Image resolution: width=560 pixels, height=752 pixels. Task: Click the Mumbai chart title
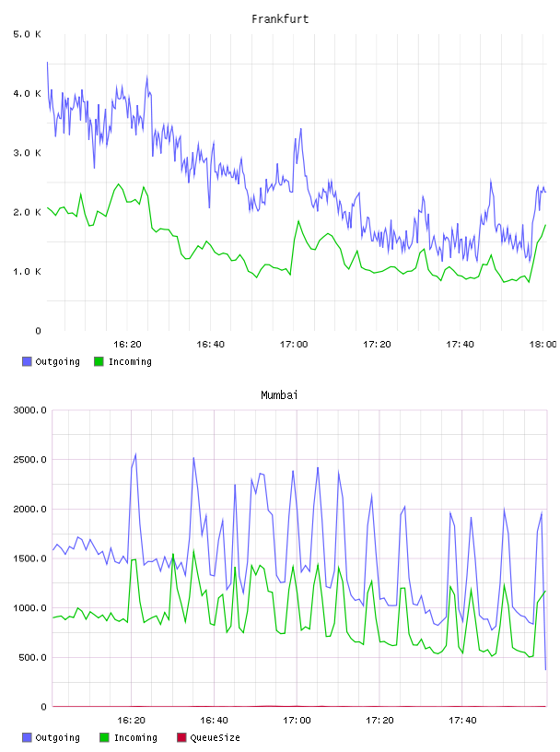click(x=279, y=395)
